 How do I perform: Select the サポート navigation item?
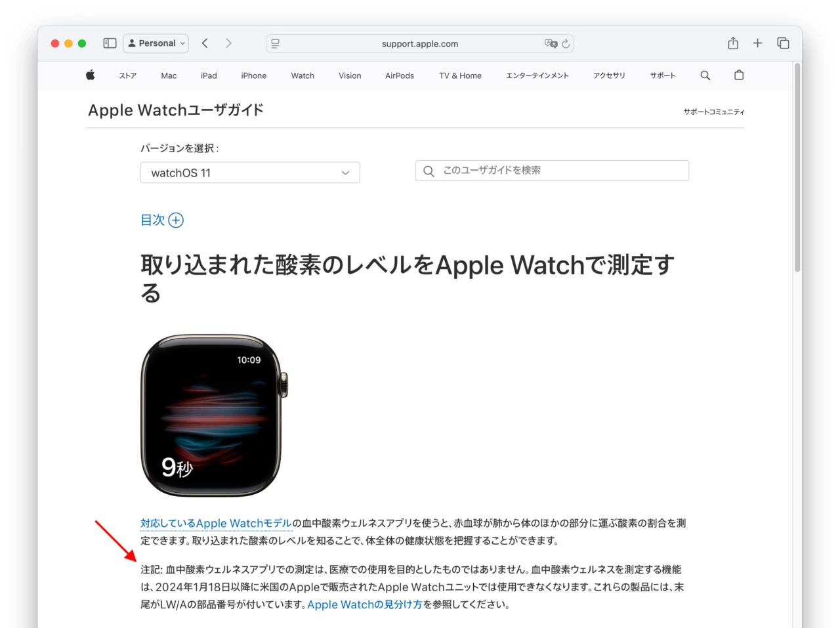[x=663, y=75]
